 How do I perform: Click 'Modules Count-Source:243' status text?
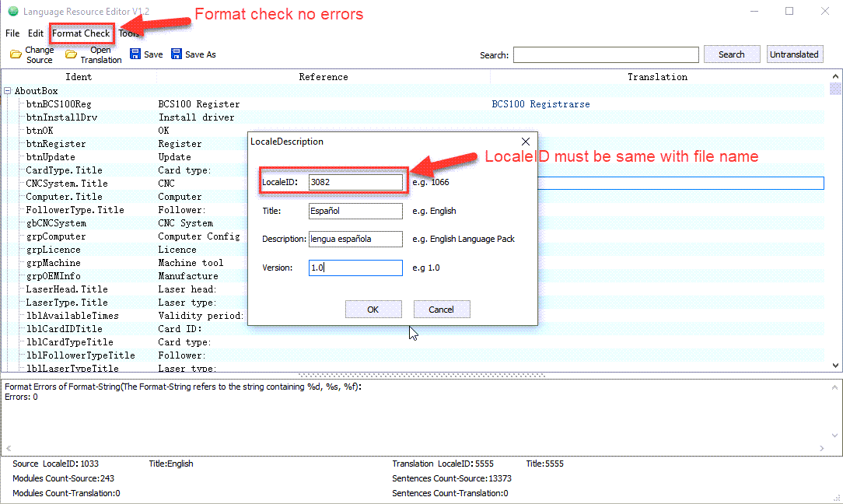tap(64, 478)
